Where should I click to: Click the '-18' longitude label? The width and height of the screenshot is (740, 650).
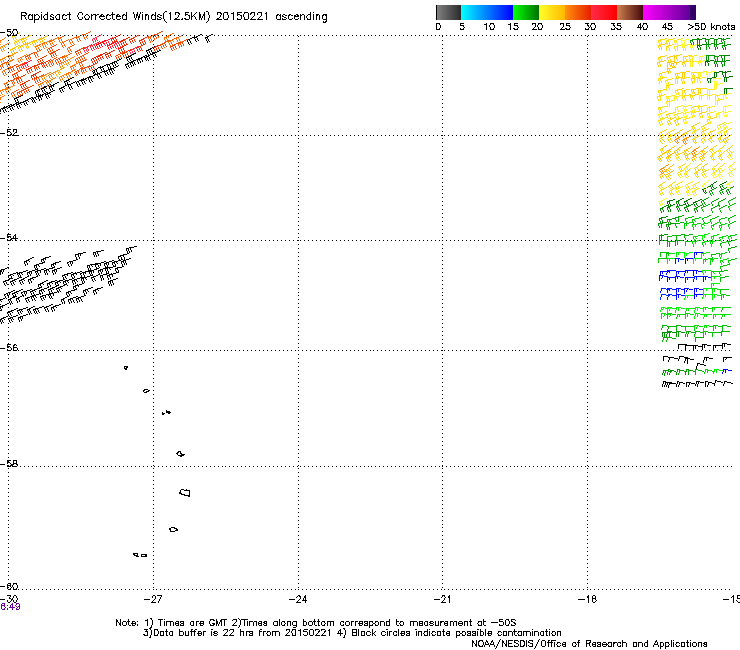point(587,599)
